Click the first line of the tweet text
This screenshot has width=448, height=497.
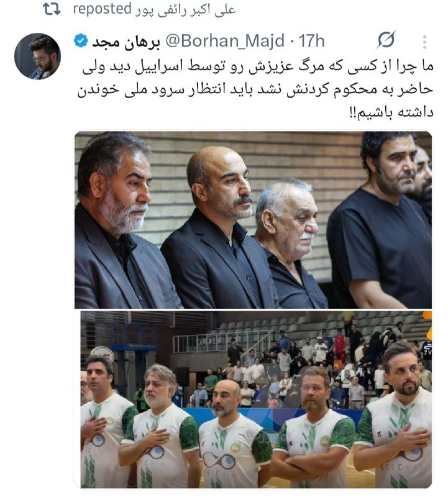pos(258,67)
